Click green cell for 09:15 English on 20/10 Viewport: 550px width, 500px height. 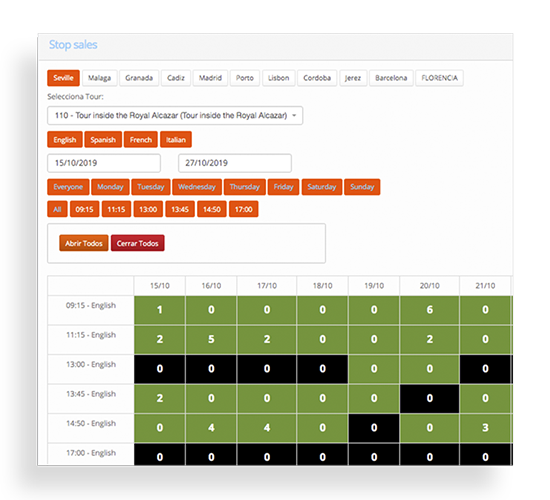[430, 310]
